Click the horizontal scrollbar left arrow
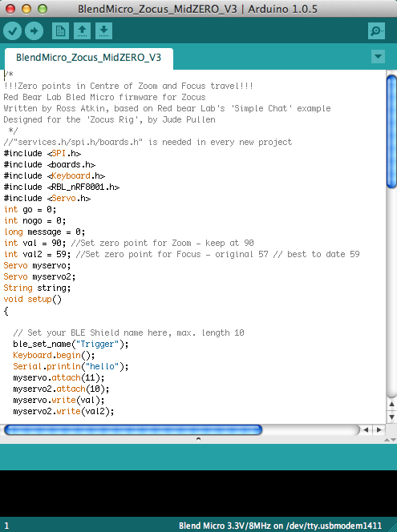 pos(366,430)
